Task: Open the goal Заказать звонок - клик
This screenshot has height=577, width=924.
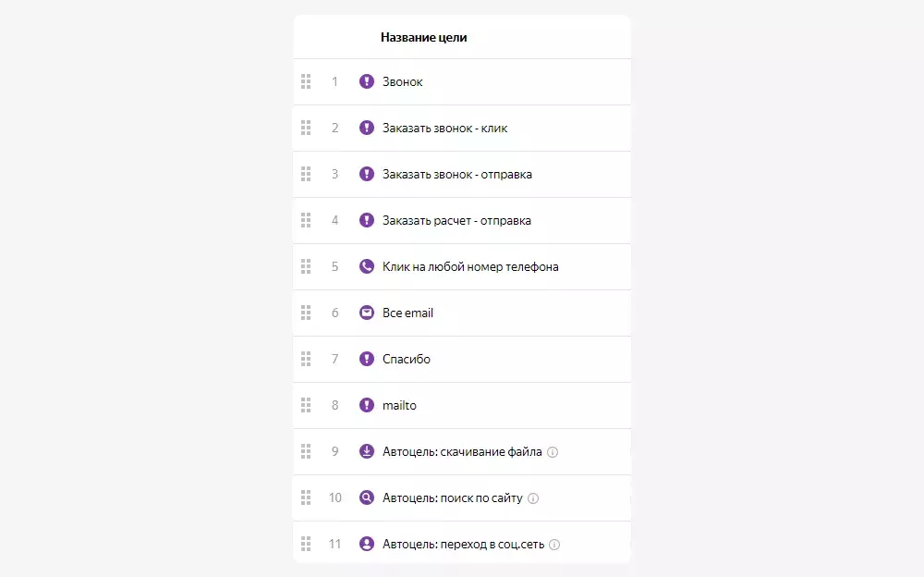Action: (444, 128)
